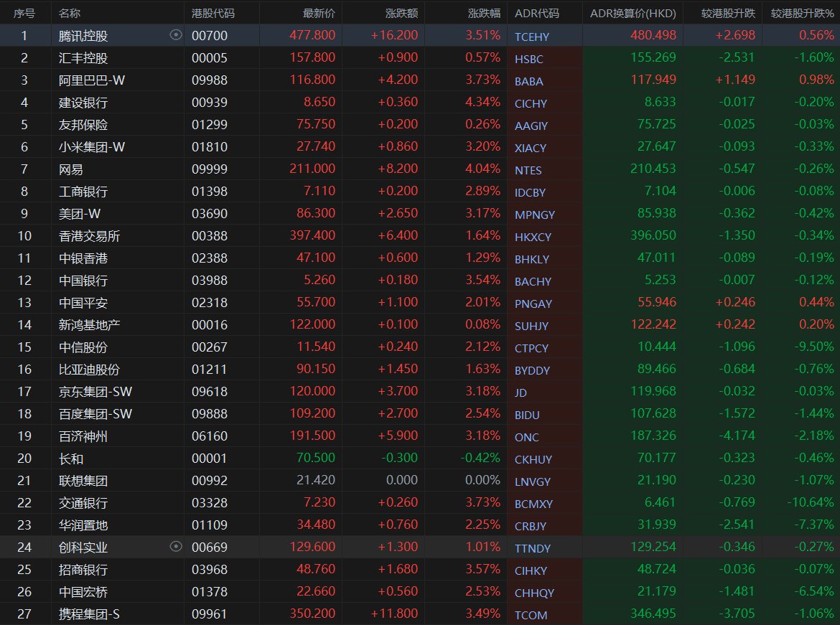The width and height of the screenshot is (840, 625).
Task: Click the MPNGY ADR code
Action: pos(535,215)
